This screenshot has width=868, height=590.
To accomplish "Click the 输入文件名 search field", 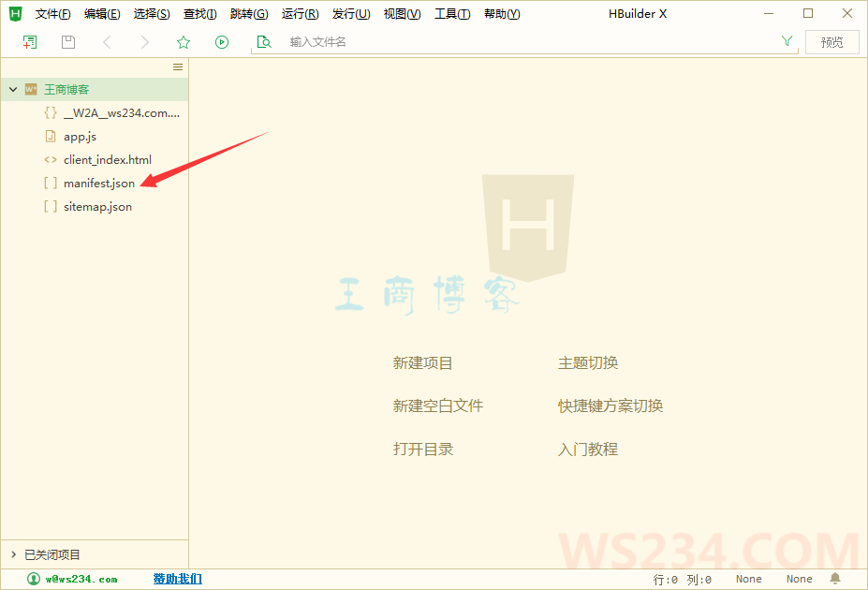I will point(524,42).
